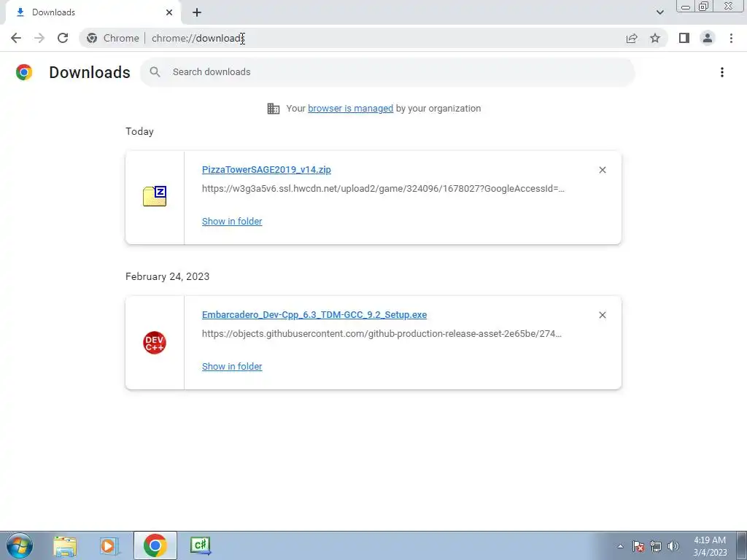Click the network tray icon
Image resolution: width=747 pixels, height=560 pixels.
[x=656, y=546]
